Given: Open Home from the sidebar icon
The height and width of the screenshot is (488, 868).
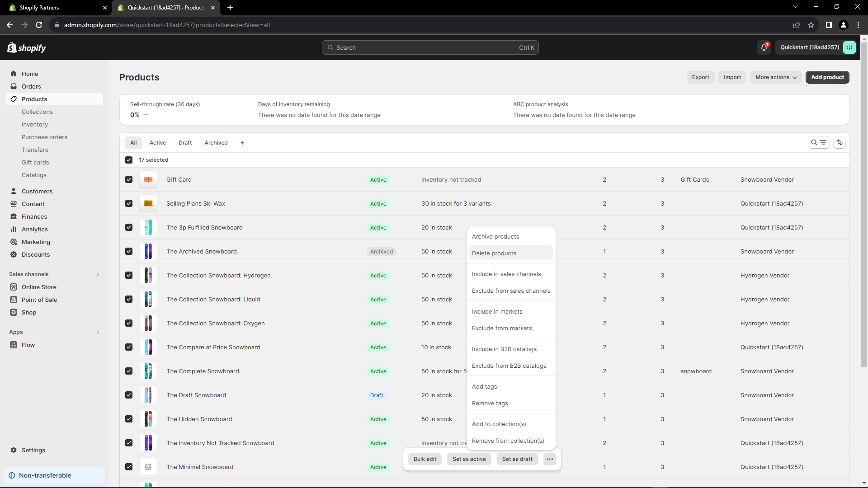Looking at the screenshot, I should [14, 74].
